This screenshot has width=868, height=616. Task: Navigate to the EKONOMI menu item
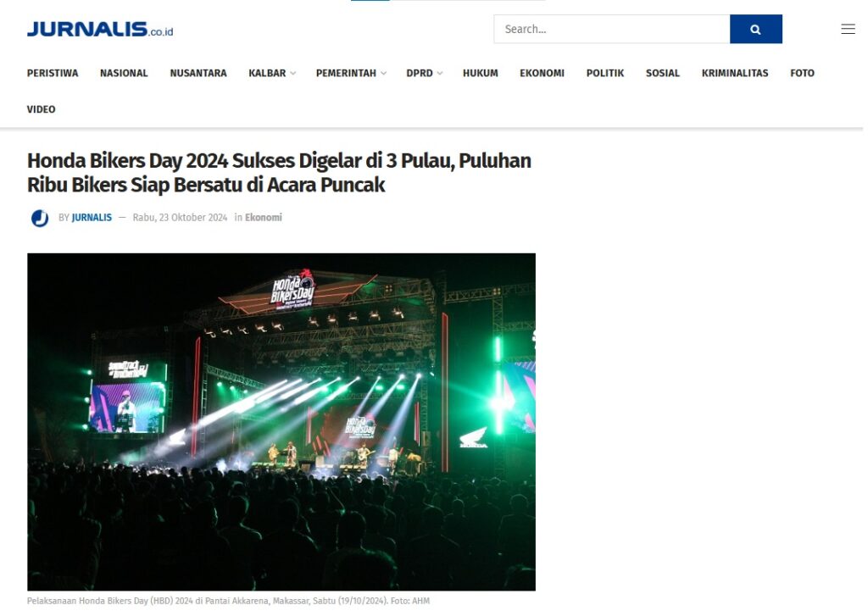(x=542, y=73)
